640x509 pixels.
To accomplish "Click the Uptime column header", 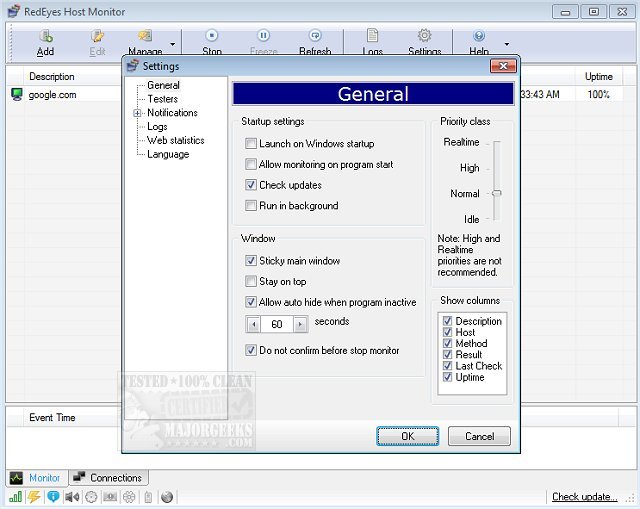I will [x=598, y=77].
